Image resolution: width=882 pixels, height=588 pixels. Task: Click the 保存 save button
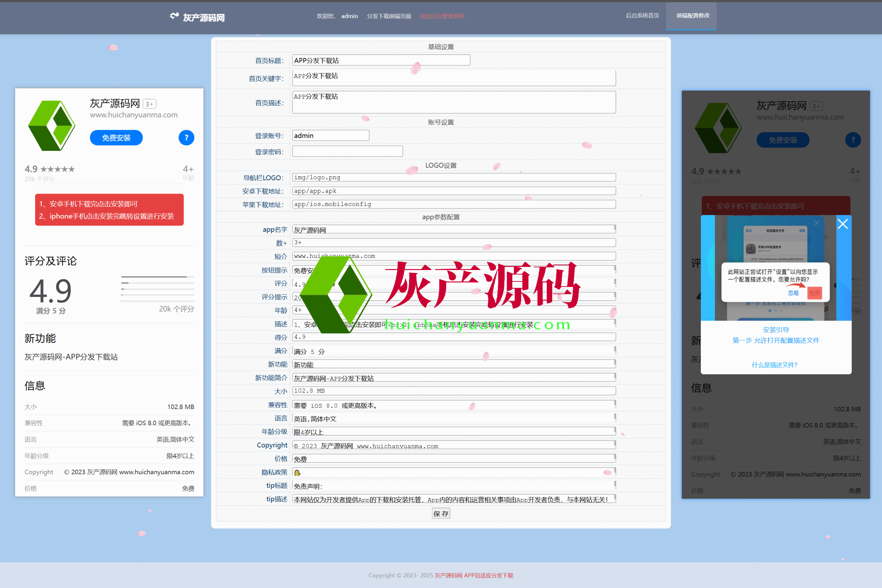click(441, 514)
